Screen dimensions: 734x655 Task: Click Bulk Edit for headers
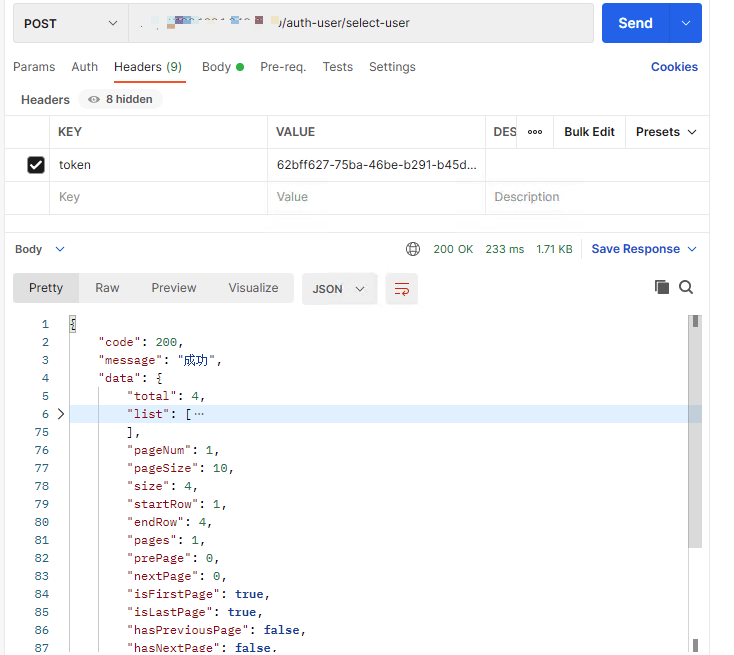[x=589, y=132]
